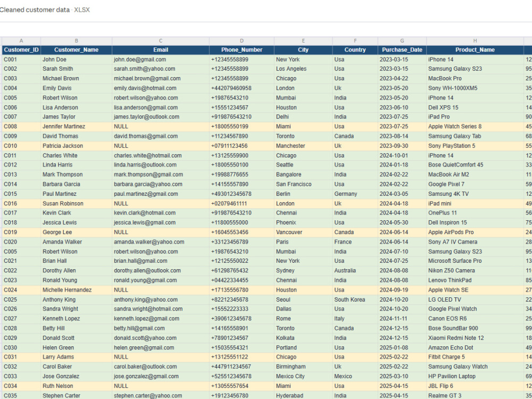Click JBL Flip 6 product cell
Viewport: 532px width, 399px height.
click(x=475, y=386)
